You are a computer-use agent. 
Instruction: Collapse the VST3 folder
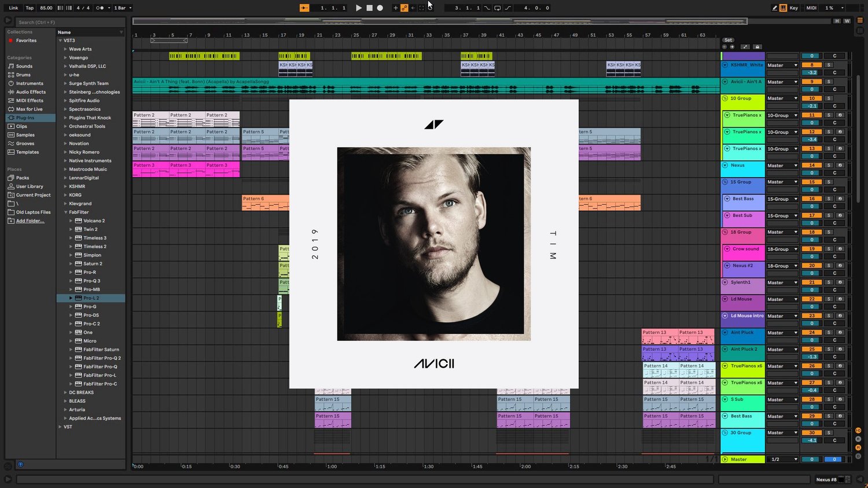pos(60,41)
